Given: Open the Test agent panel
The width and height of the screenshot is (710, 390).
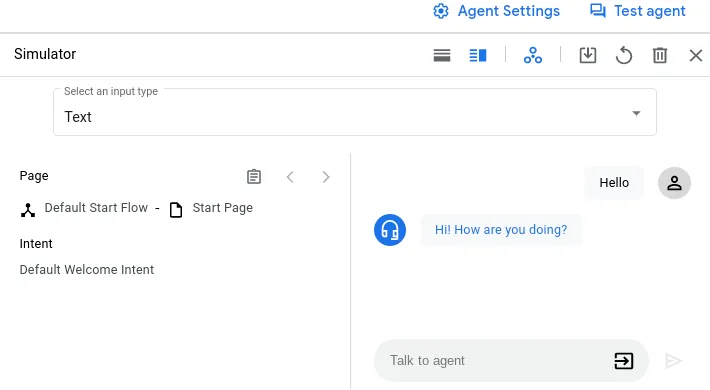Looking at the screenshot, I should tap(638, 11).
